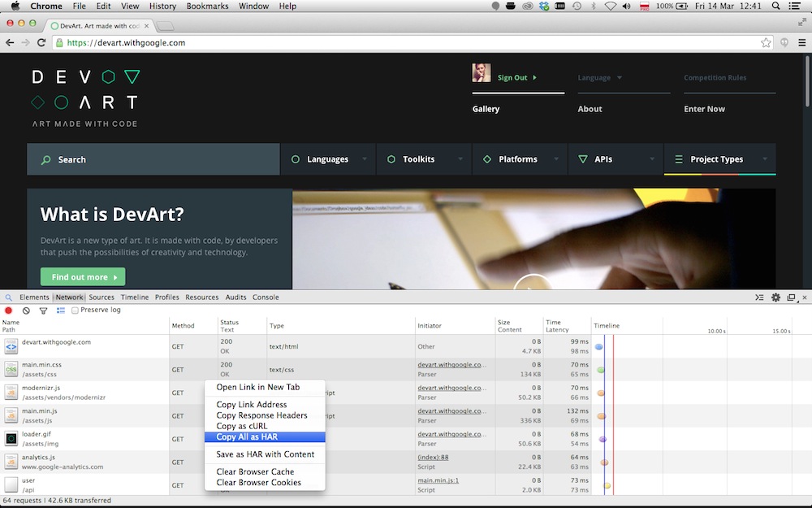This screenshot has height=508, width=812.
Task: Click the main.min.css file icon
Action: [x=11, y=369]
